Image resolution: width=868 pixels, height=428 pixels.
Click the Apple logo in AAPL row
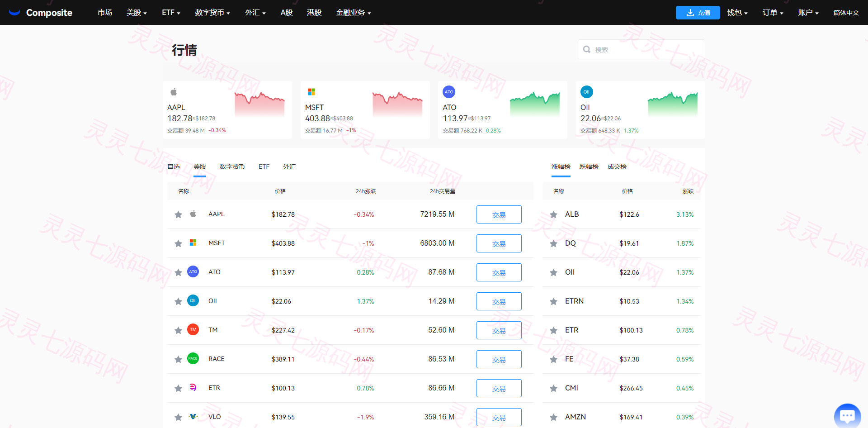193,214
